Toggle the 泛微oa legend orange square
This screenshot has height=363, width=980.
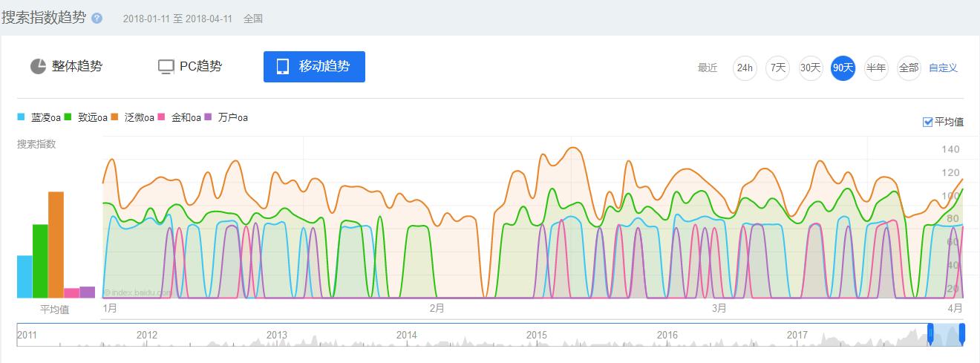tap(115, 117)
